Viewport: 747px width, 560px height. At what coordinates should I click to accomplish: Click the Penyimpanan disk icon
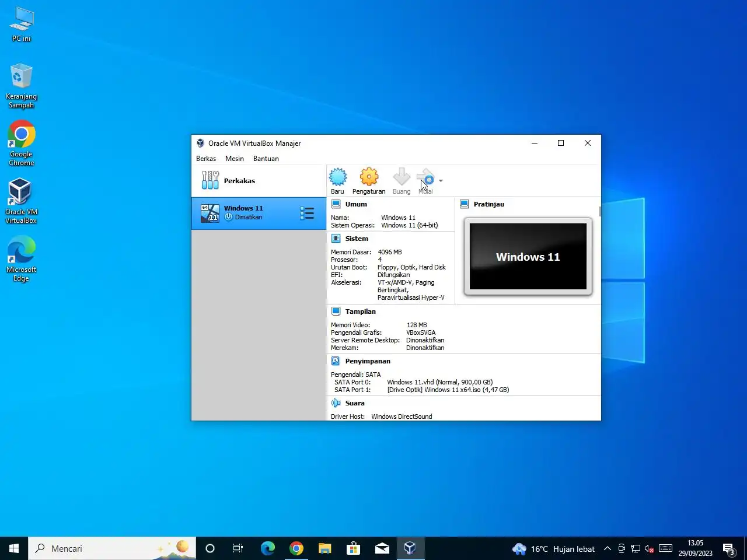[336, 361]
